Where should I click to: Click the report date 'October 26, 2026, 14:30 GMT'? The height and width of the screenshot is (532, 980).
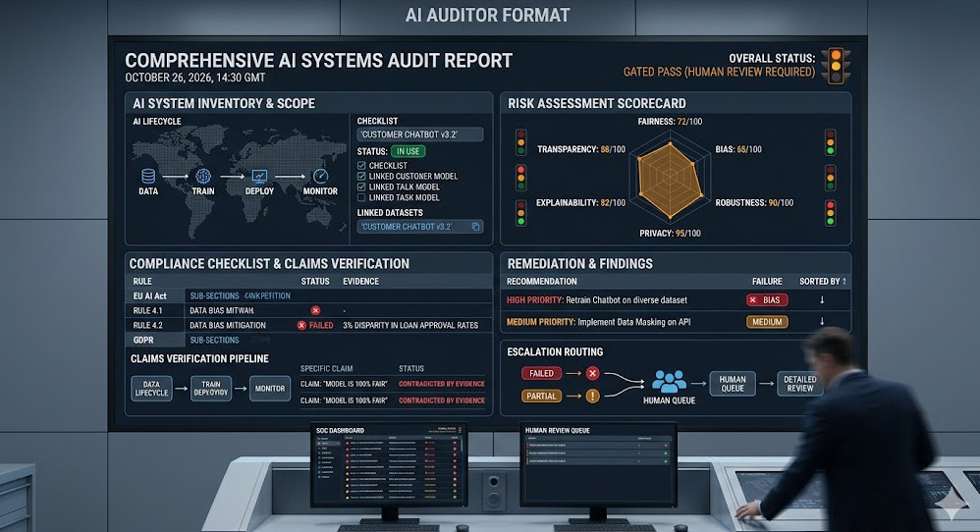click(195, 78)
